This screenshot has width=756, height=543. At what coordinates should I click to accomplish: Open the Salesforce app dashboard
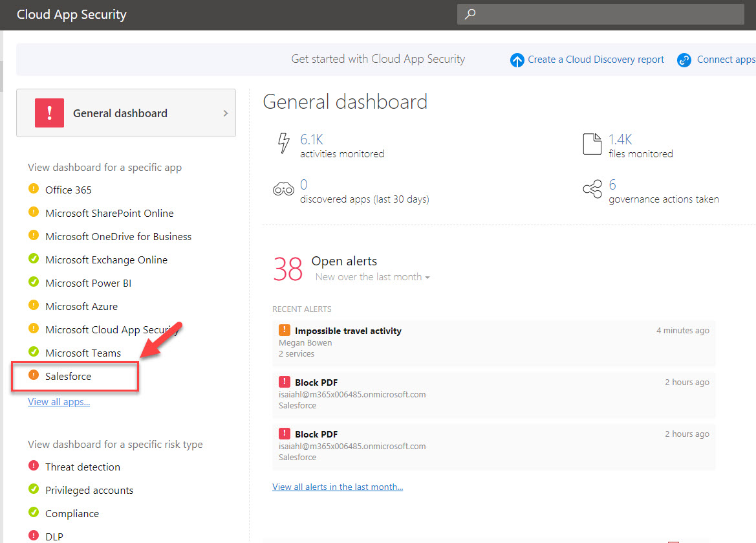coord(69,376)
